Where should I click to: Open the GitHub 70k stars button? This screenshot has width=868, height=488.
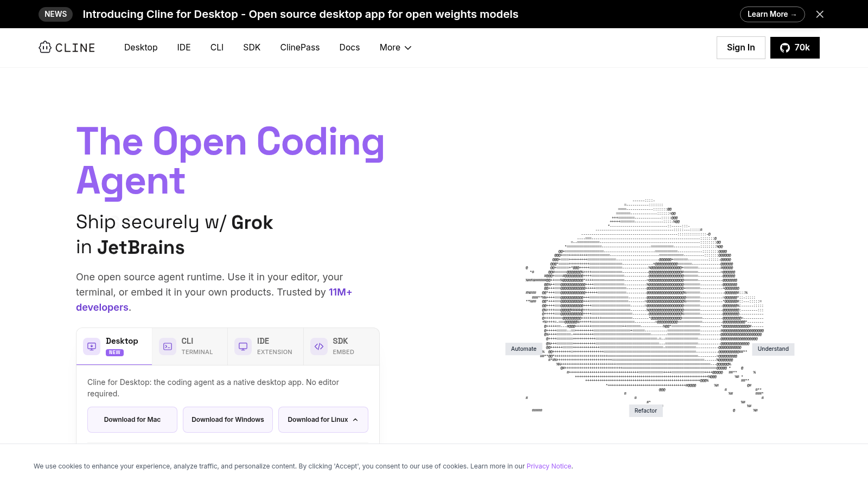[795, 48]
